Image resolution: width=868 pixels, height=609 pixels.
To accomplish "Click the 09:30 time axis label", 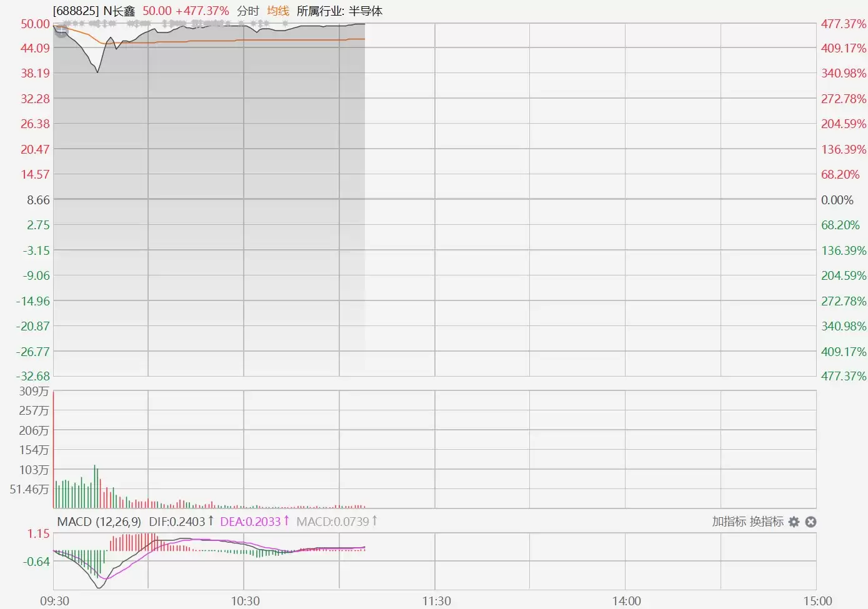I will click(x=55, y=601).
